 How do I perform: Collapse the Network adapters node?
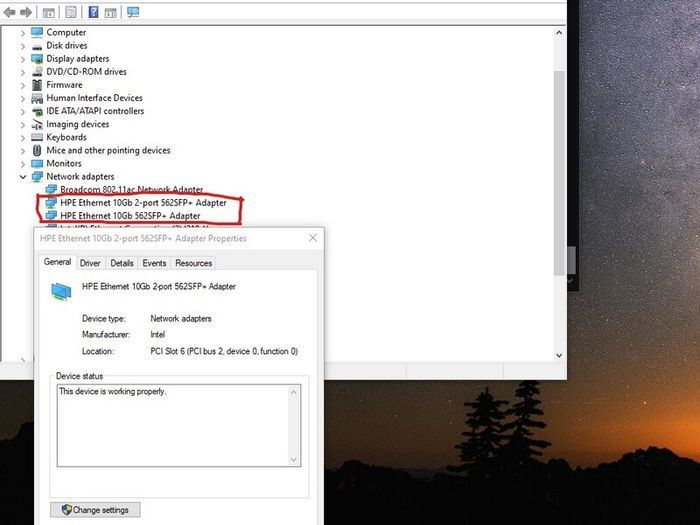23,177
